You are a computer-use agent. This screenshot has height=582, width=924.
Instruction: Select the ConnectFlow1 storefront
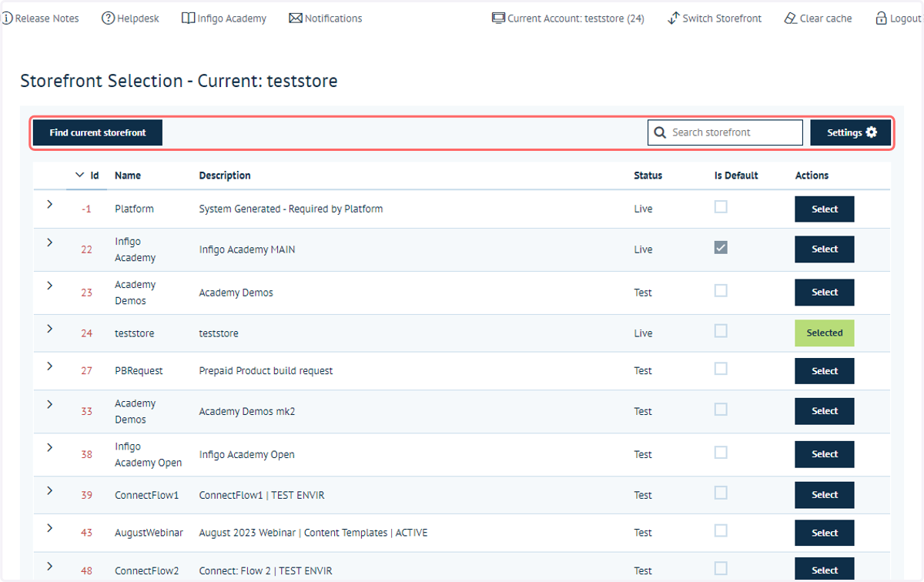[x=825, y=495]
